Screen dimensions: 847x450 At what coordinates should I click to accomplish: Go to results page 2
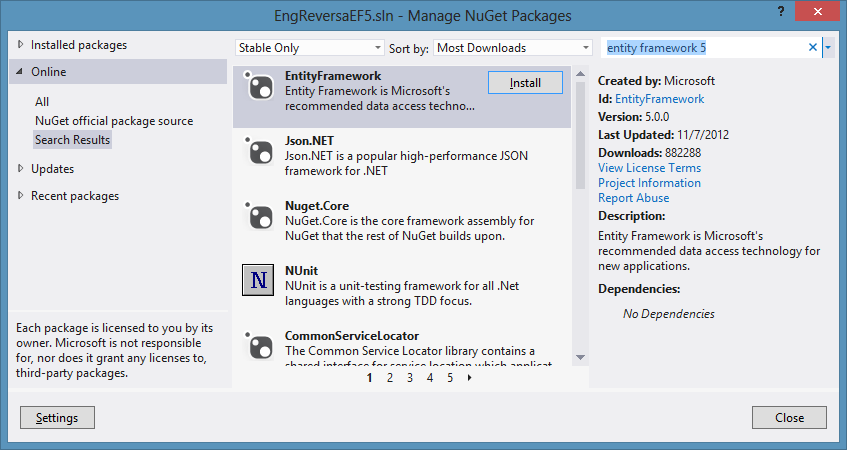click(x=389, y=378)
